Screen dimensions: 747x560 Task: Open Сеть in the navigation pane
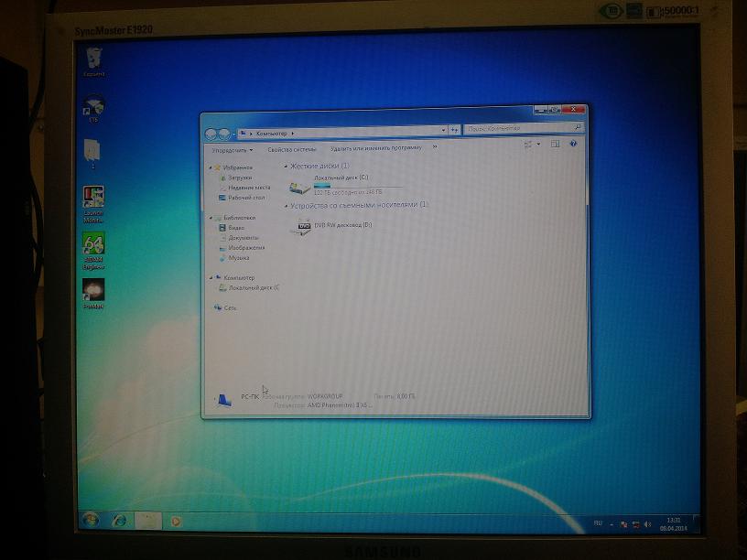230,307
